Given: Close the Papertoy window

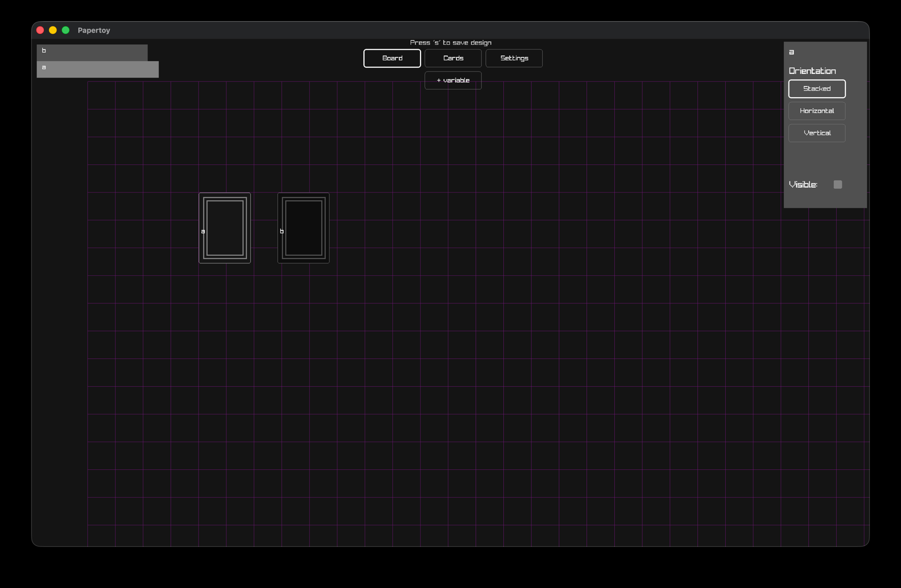Looking at the screenshot, I should tap(40, 30).
